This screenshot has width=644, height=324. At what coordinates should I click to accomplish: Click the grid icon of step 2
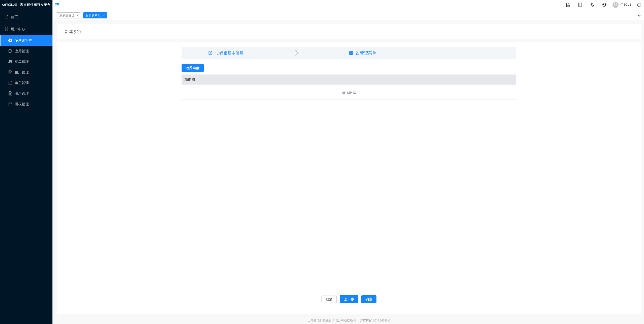(x=351, y=53)
